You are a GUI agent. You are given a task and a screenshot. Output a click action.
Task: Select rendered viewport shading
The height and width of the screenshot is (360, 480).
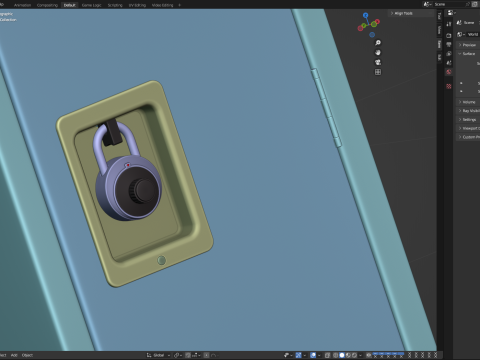(355, 355)
